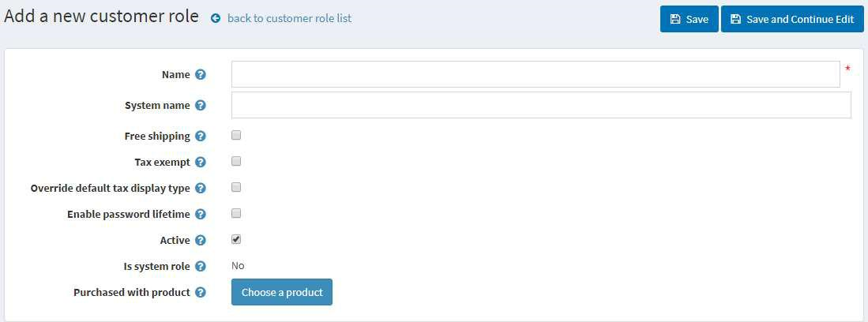
Task: Click the help icon next to Name
Action: pyautogui.click(x=201, y=75)
